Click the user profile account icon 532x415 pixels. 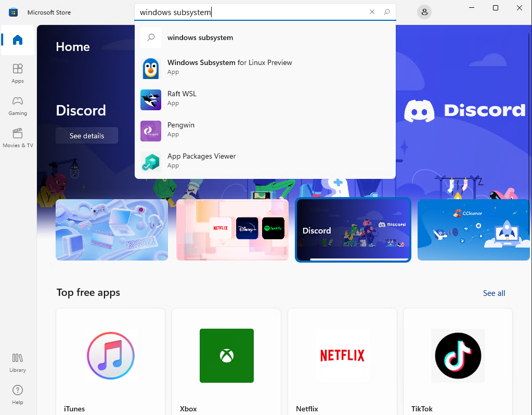[425, 12]
